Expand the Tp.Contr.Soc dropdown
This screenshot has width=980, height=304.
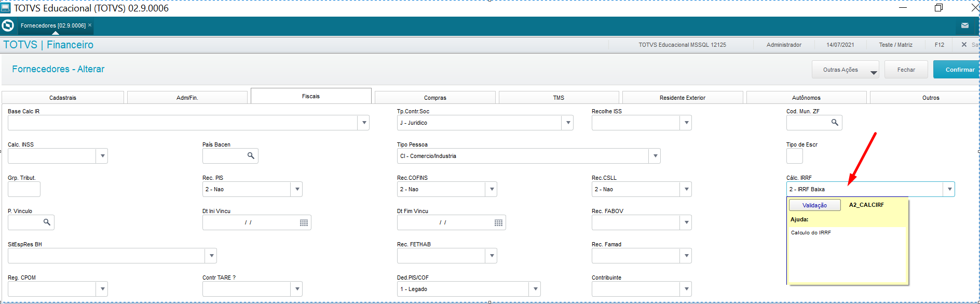(x=568, y=123)
